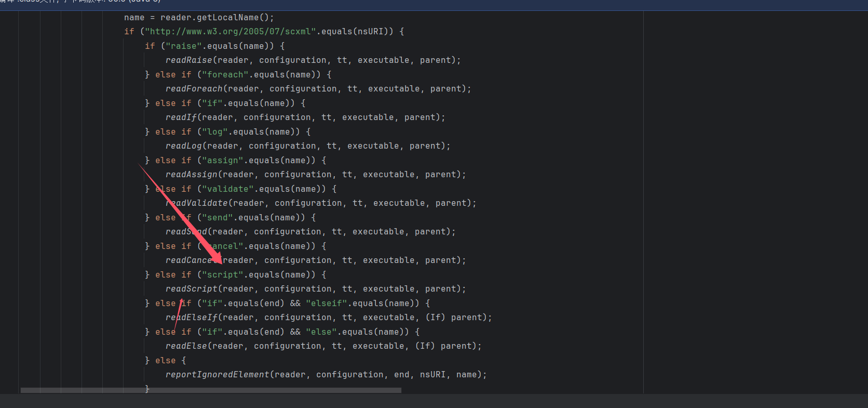Place cursor on the "elseif" string literal
The width and height of the screenshot is (868, 408).
pos(327,304)
